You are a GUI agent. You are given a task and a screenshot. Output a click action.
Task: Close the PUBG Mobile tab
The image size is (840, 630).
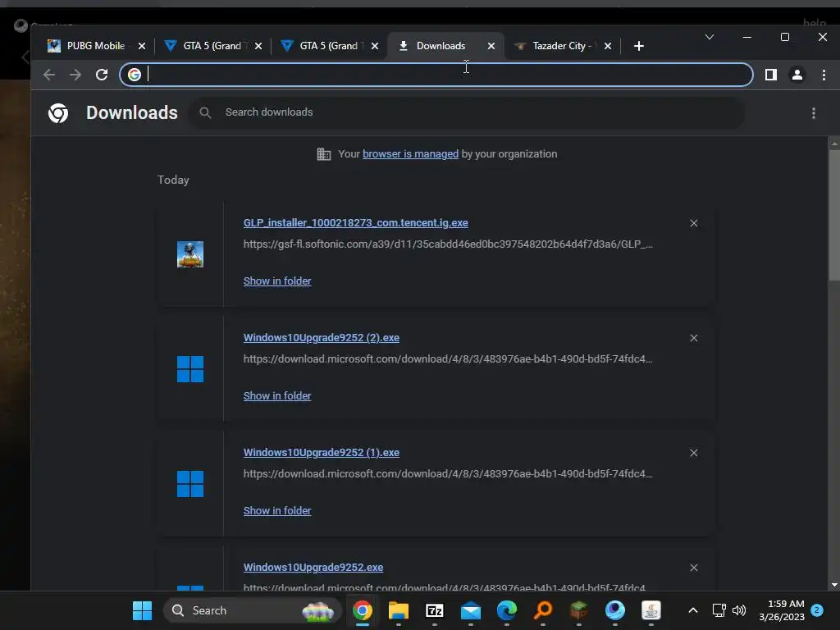[x=142, y=46]
